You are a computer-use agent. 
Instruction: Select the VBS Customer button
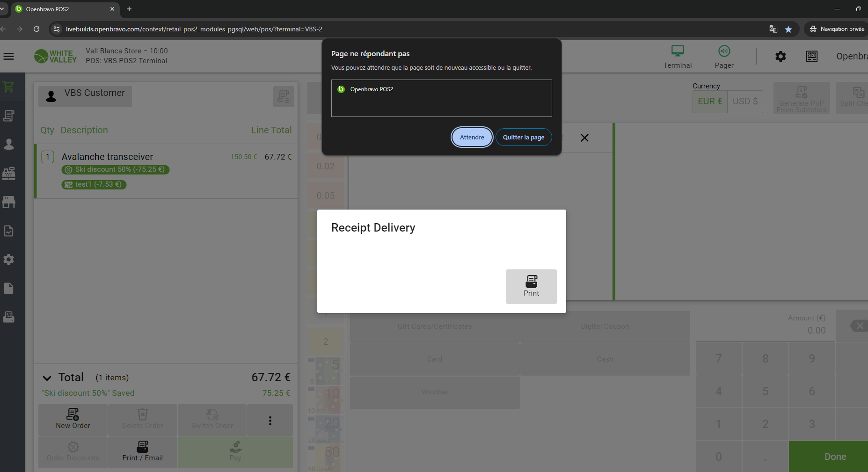85,96
